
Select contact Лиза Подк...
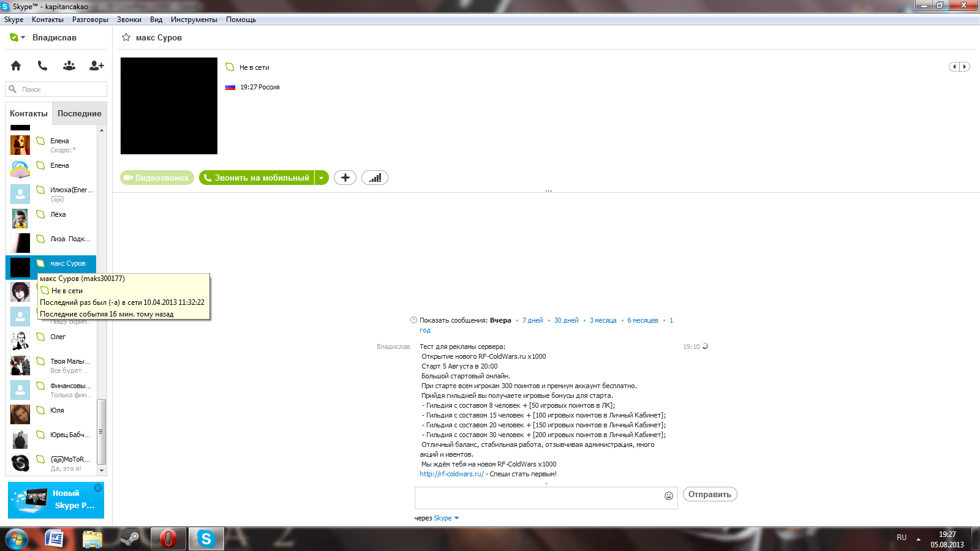[51, 243]
